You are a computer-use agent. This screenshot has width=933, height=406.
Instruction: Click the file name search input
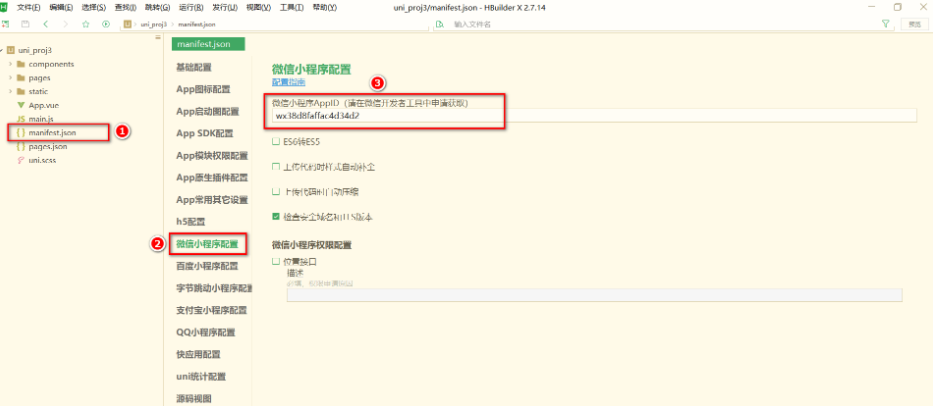pyautogui.click(x=662, y=24)
